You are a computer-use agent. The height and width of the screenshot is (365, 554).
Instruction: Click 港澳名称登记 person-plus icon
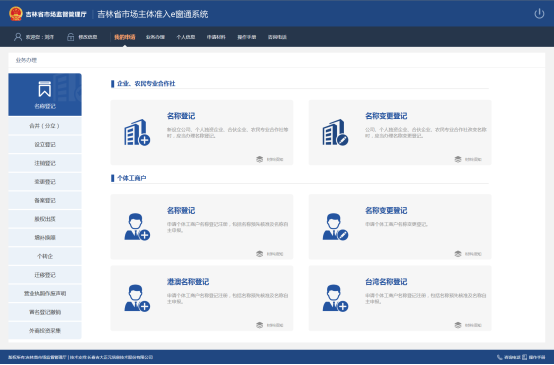pyautogui.click(x=137, y=298)
